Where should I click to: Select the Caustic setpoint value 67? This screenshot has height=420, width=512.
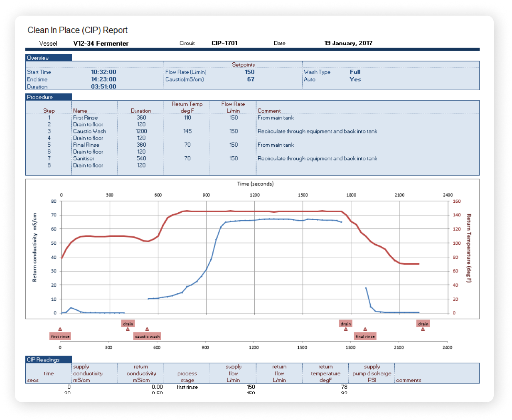tap(251, 79)
